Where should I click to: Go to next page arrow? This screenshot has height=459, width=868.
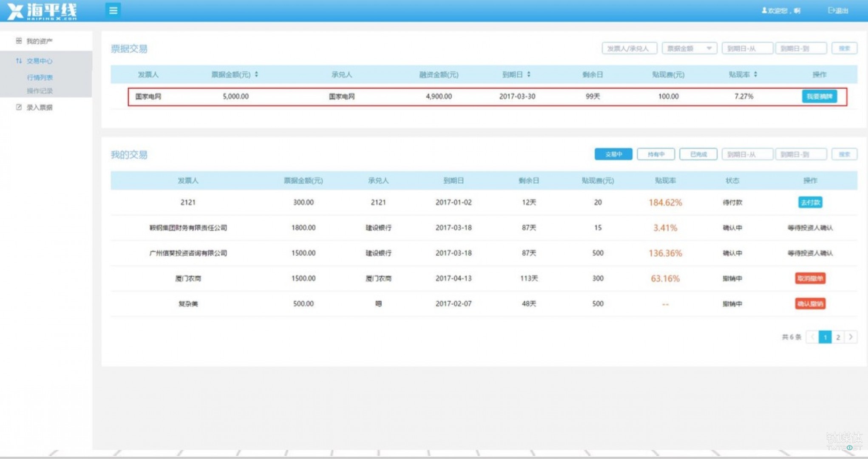pos(851,337)
